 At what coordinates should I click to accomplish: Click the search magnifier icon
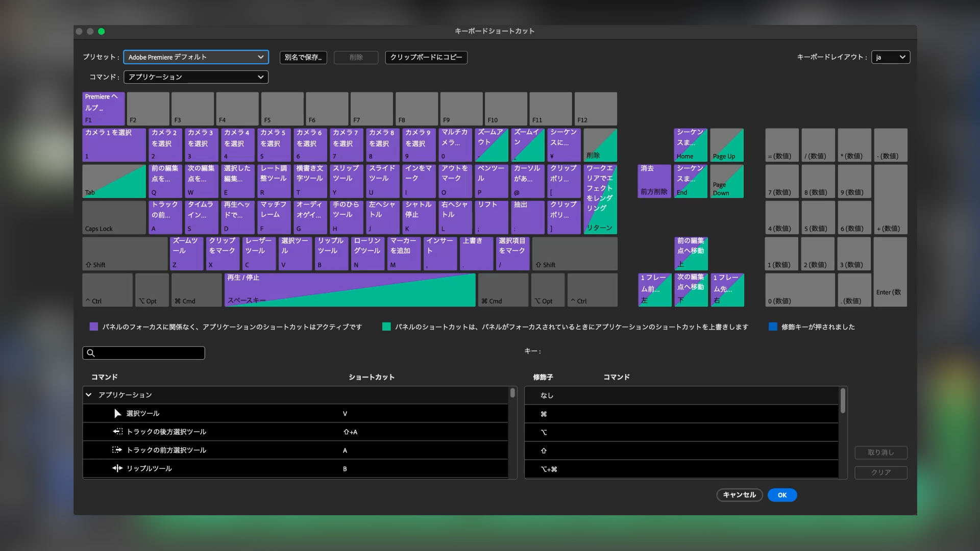pos(91,353)
